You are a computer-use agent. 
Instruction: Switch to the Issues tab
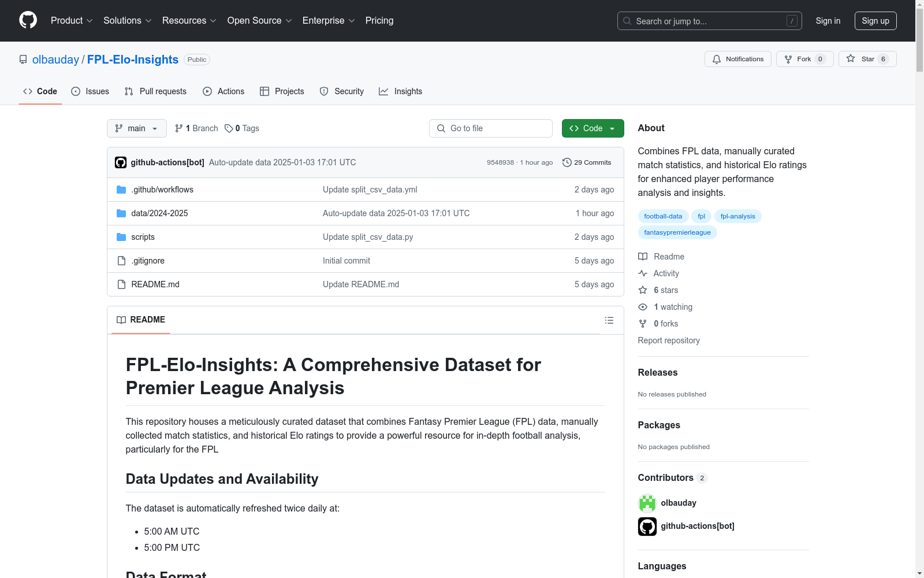tap(90, 91)
